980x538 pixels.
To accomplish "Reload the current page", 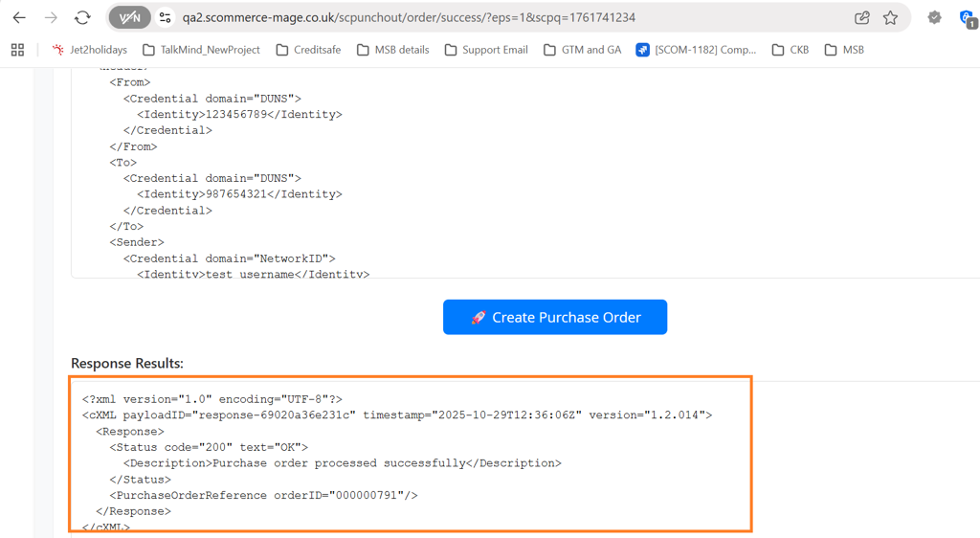I will 82,17.
